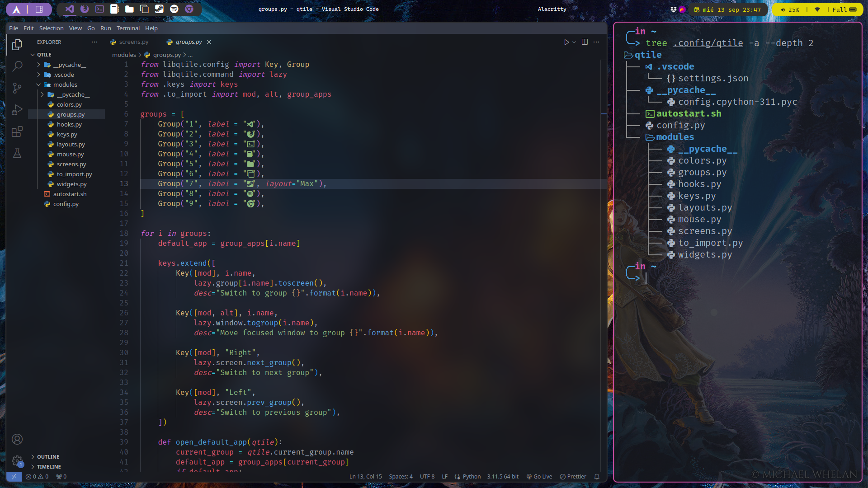Click the Accounts icon in the activity bar
Image resolution: width=868 pixels, height=488 pixels.
coord(17,439)
